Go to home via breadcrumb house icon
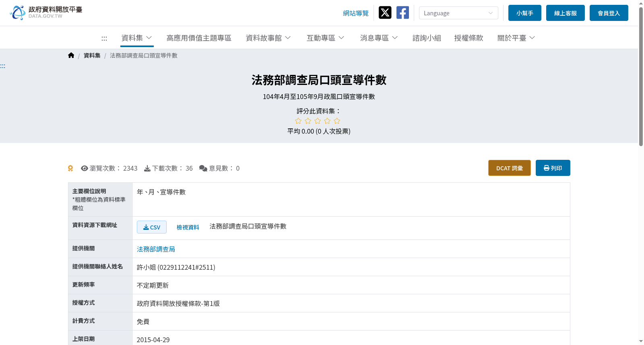This screenshot has height=345, width=644. click(71, 56)
